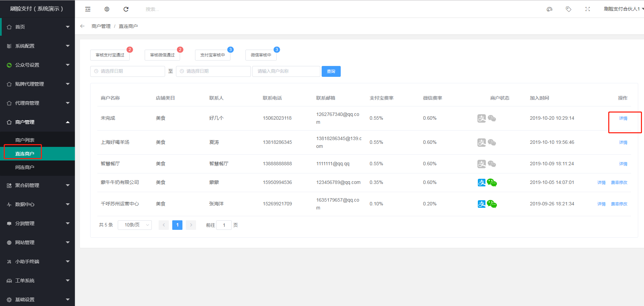Click the tag icon in header
The width and height of the screenshot is (644, 306).
pyautogui.click(x=568, y=9)
